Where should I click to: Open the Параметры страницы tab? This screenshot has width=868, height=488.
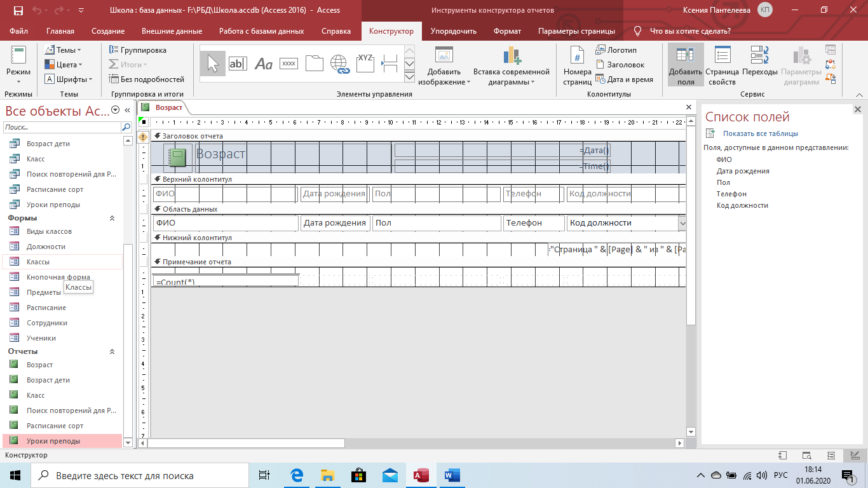tap(576, 31)
